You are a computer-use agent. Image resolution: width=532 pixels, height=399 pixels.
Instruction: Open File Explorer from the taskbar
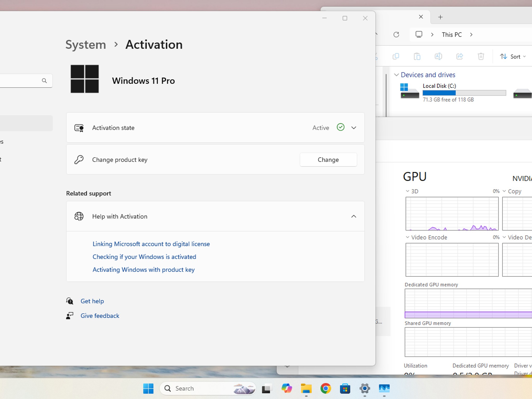306,389
